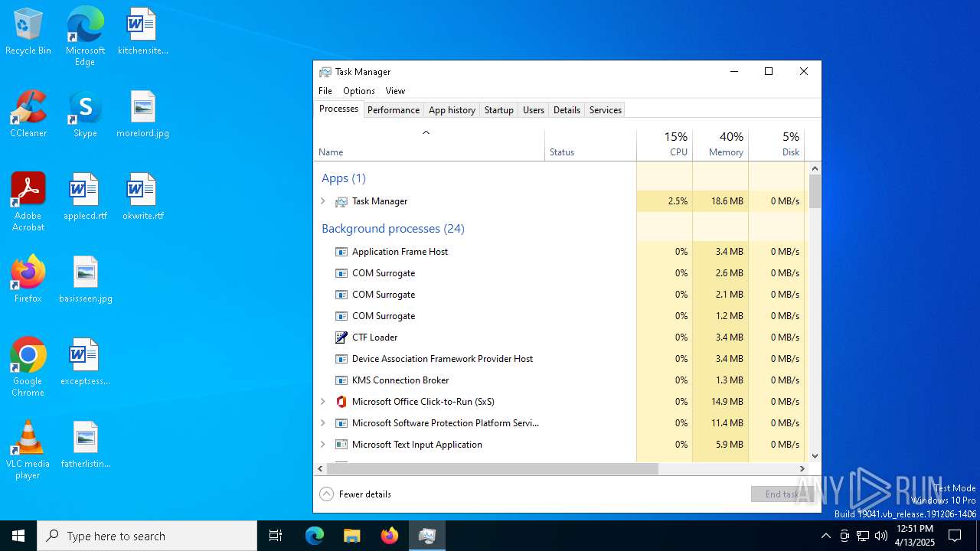Switch to the App history tab
This screenshot has height=551, width=980.
point(452,110)
